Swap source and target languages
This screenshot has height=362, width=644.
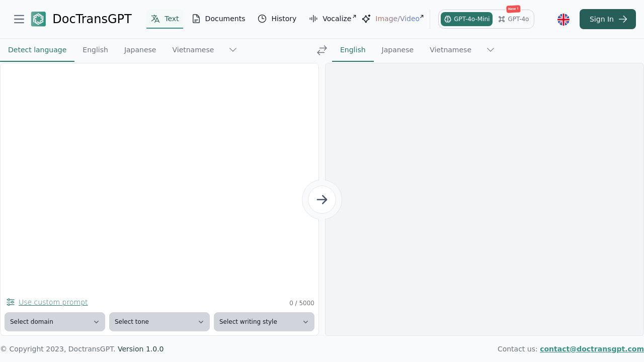[321, 50]
